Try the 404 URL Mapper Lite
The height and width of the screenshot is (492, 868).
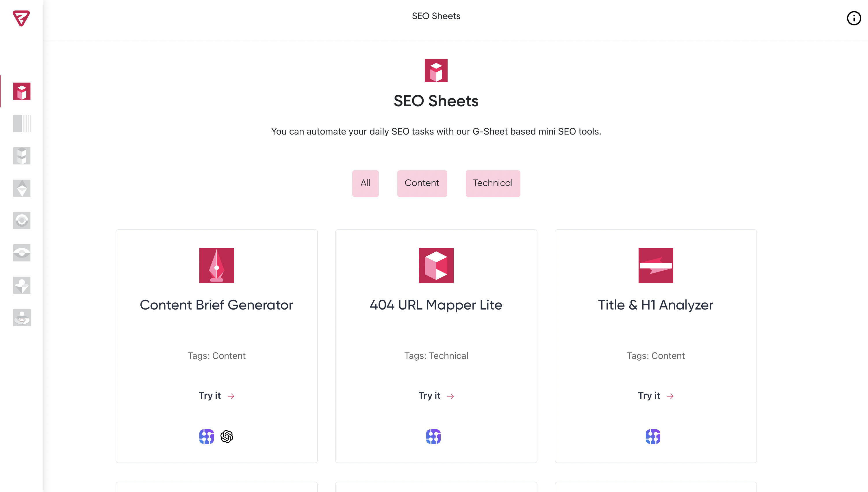[x=436, y=396]
